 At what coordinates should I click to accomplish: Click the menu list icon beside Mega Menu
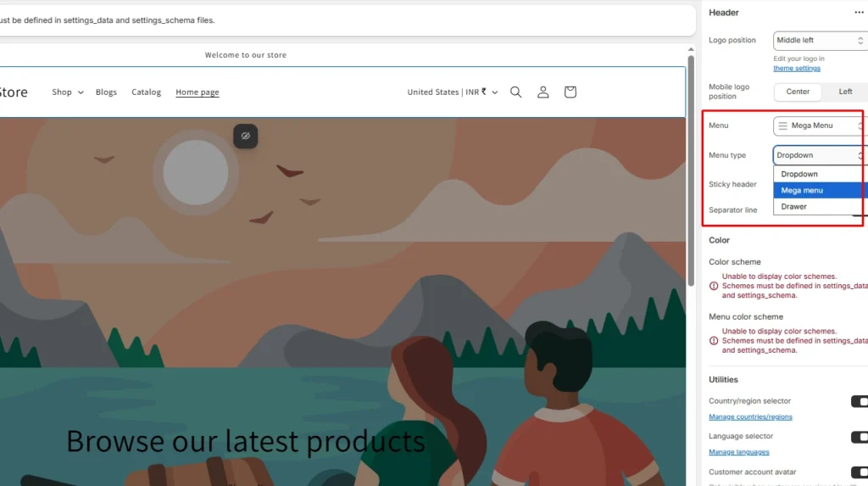click(x=783, y=126)
